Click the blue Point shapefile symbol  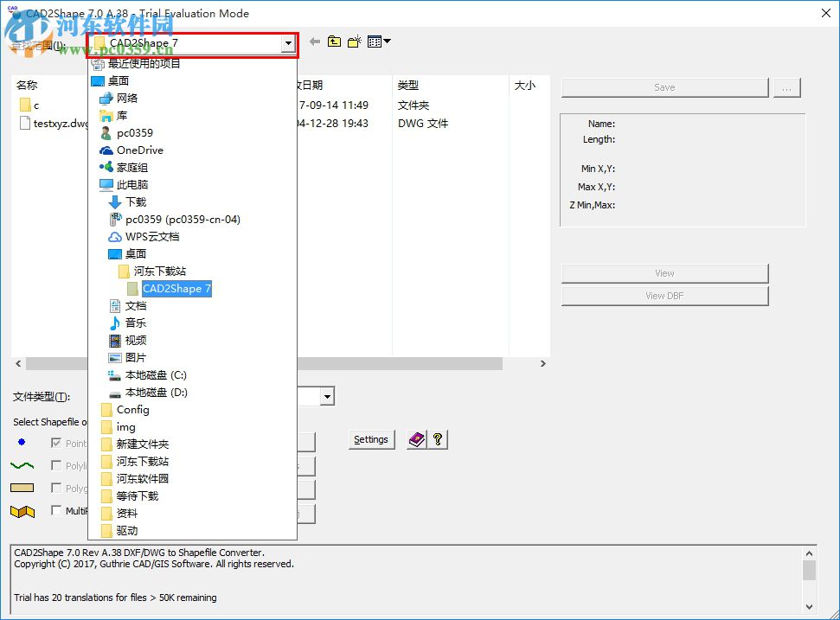click(21, 442)
